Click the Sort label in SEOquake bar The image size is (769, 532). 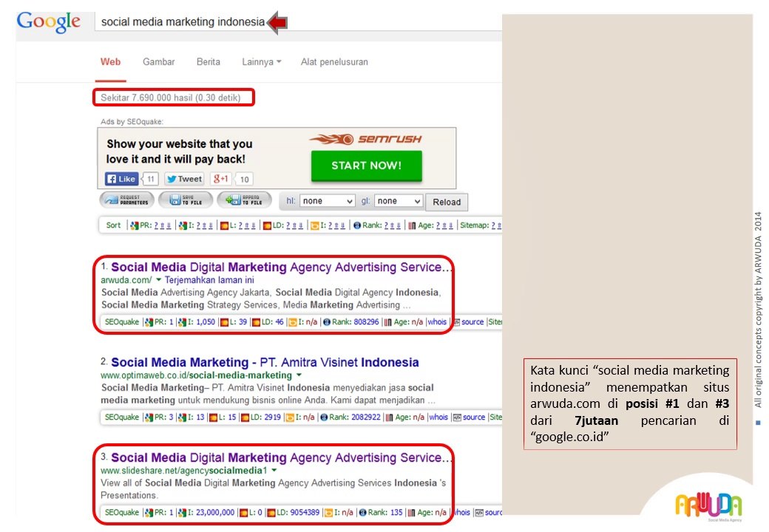(x=113, y=225)
